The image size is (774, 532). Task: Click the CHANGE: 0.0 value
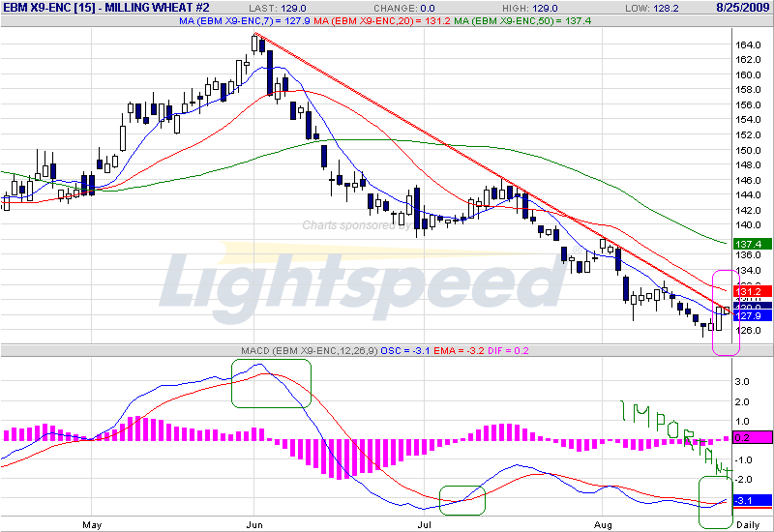404,9
